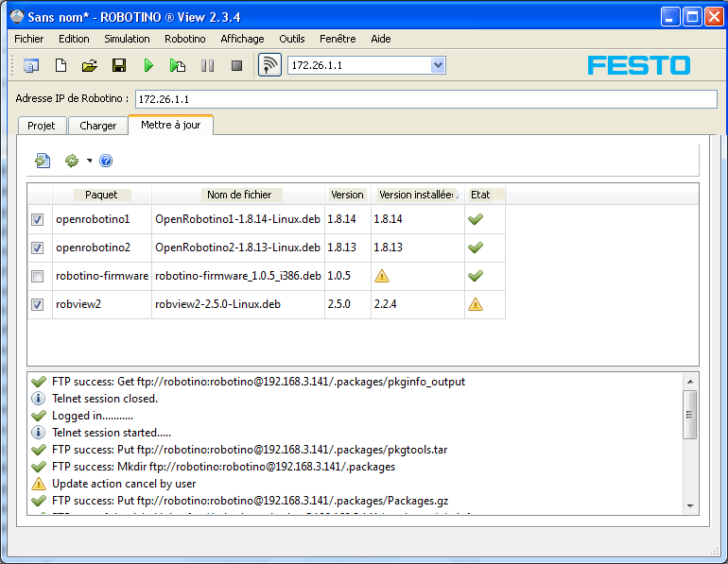Click the check icon beside Logged in
The image size is (728, 564).
[x=39, y=416]
